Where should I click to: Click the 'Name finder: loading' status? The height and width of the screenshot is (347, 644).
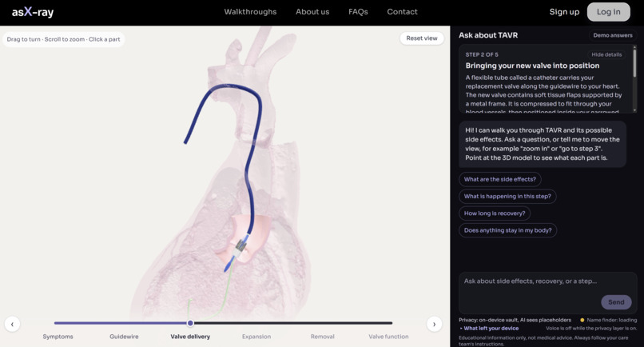(608, 320)
